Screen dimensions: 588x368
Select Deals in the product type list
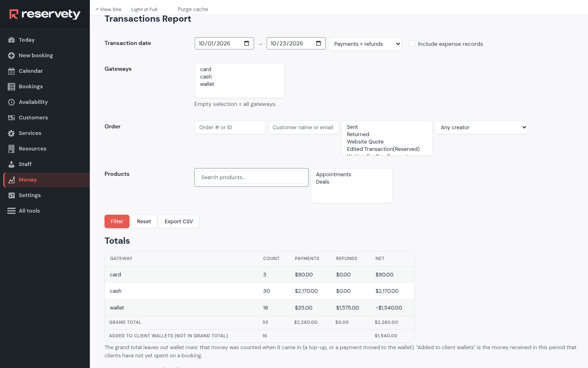pos(351,182)
